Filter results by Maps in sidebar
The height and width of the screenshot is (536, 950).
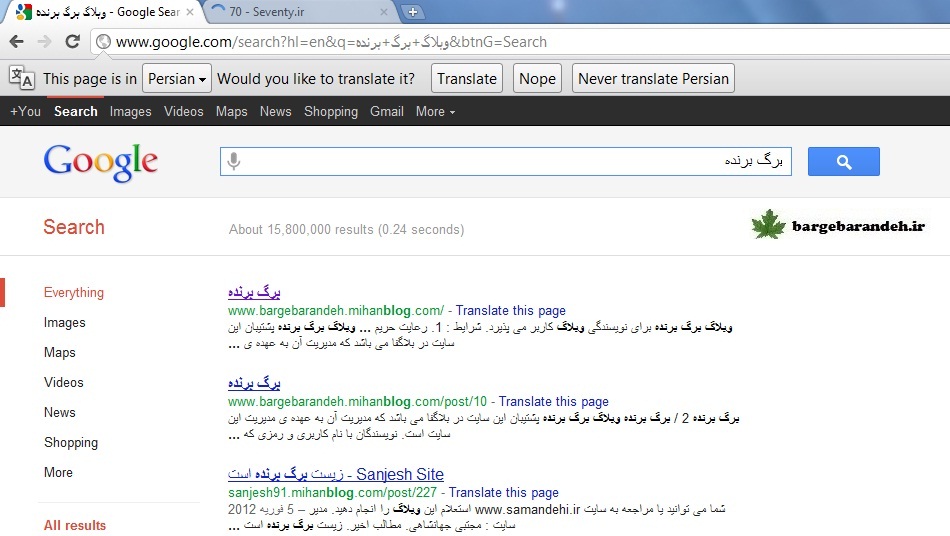pos(59,352)
